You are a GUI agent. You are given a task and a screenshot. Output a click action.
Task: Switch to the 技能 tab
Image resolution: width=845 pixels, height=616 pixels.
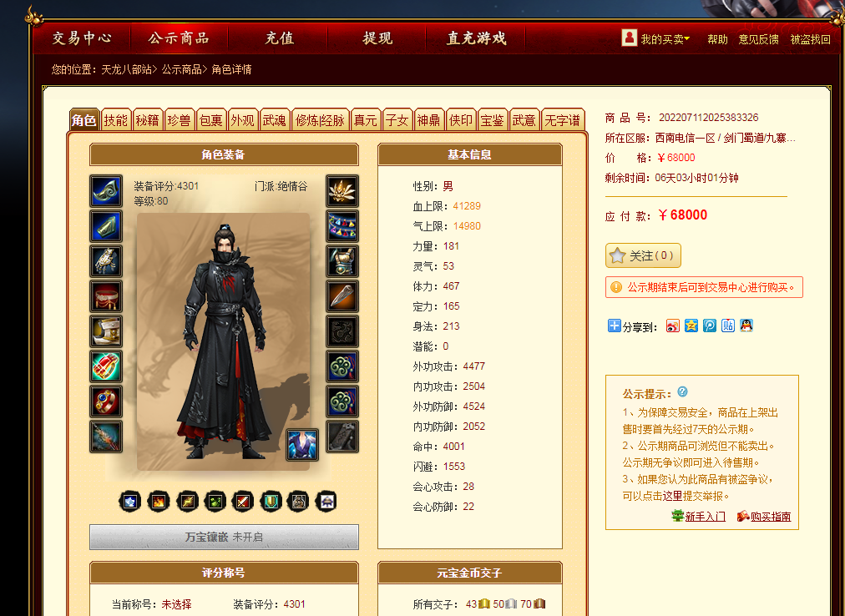(115, 119)
